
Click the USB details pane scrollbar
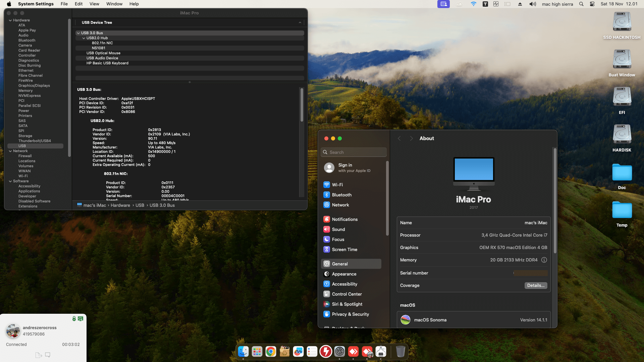point(302,105)
